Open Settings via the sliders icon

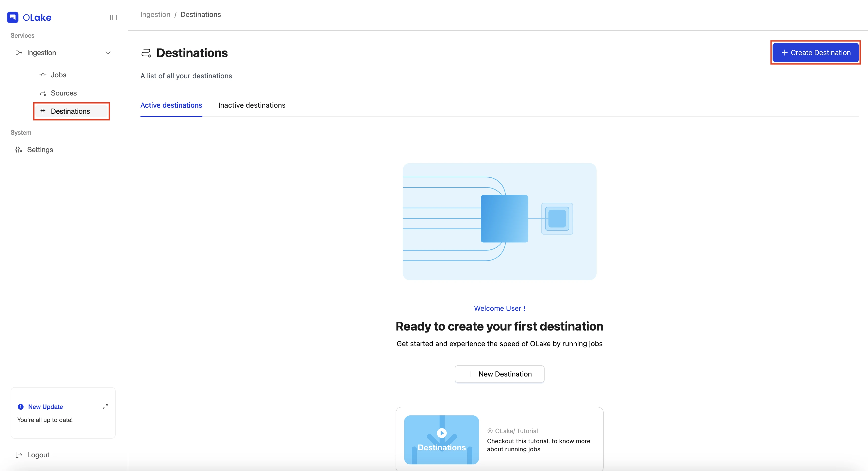(19, 150)
